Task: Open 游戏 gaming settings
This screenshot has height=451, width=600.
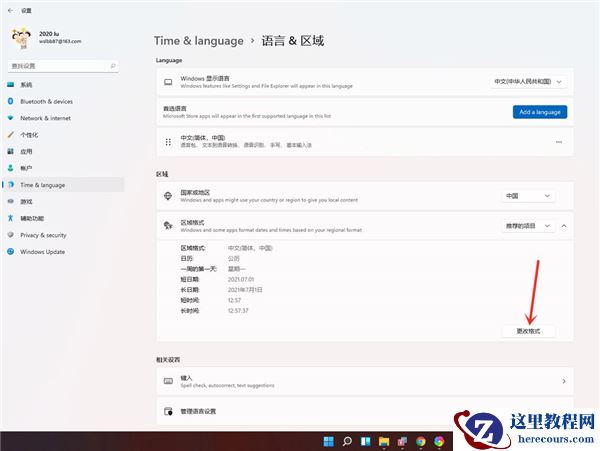Action: [63, 202]
